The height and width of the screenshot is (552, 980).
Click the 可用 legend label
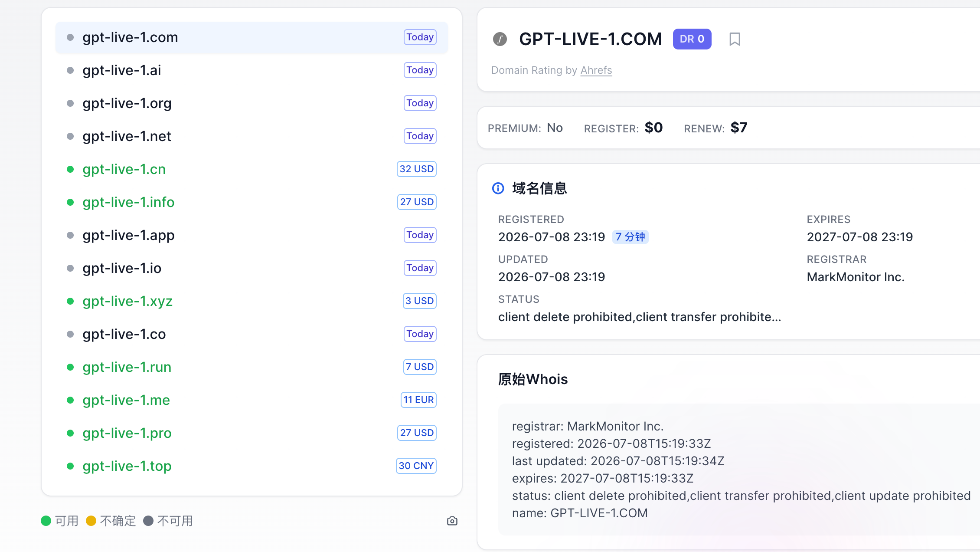(x=67, y=521)
